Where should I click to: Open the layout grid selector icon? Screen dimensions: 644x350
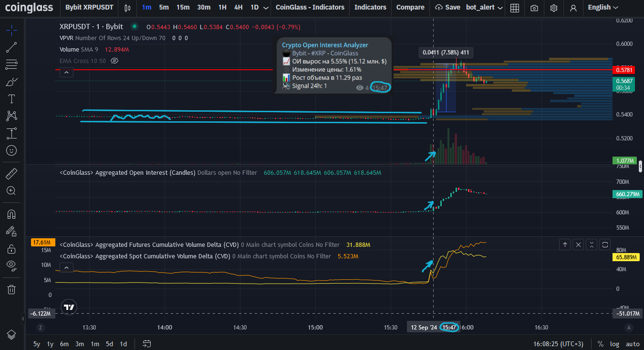coord(514,8)
